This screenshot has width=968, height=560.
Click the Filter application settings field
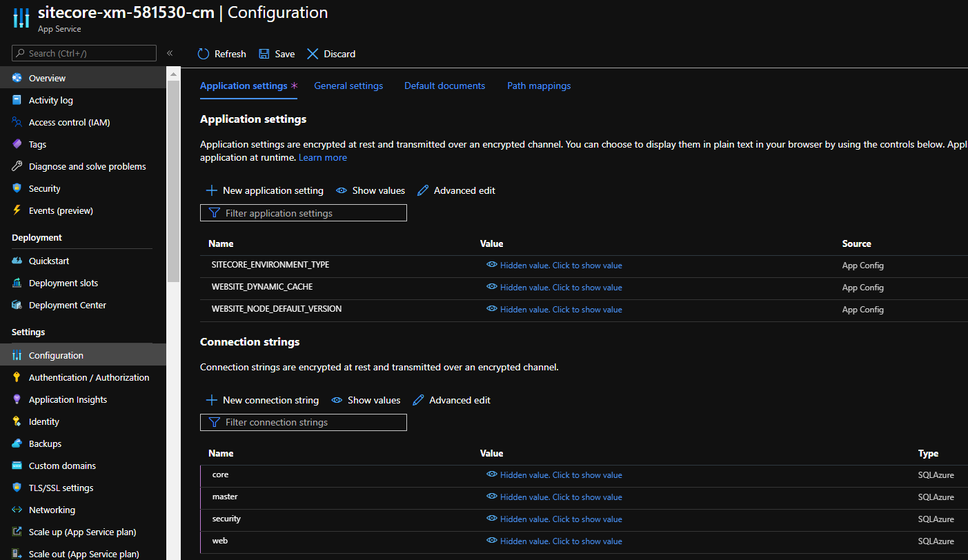tap(304, 213)
